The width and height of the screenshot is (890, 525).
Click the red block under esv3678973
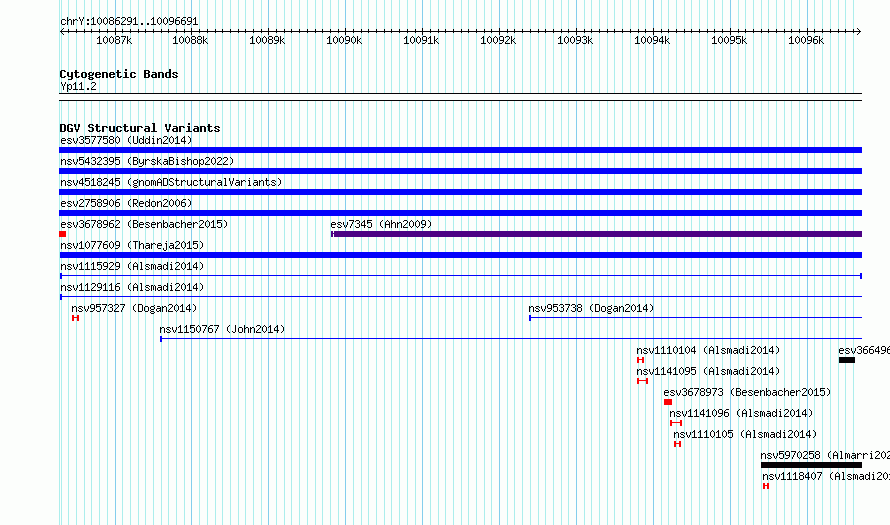pos(668,402)
